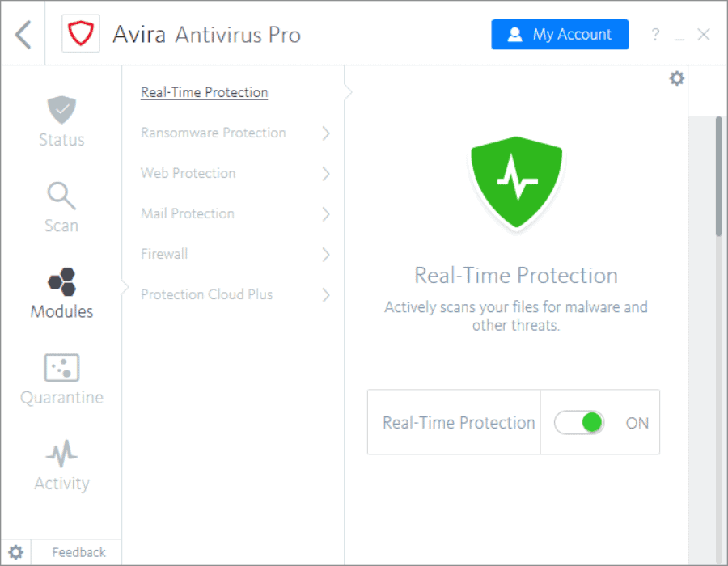Select Ransomware Protection module
This screenshot has height=566, width=728.
pyautogui.click(x=213, y=133)
